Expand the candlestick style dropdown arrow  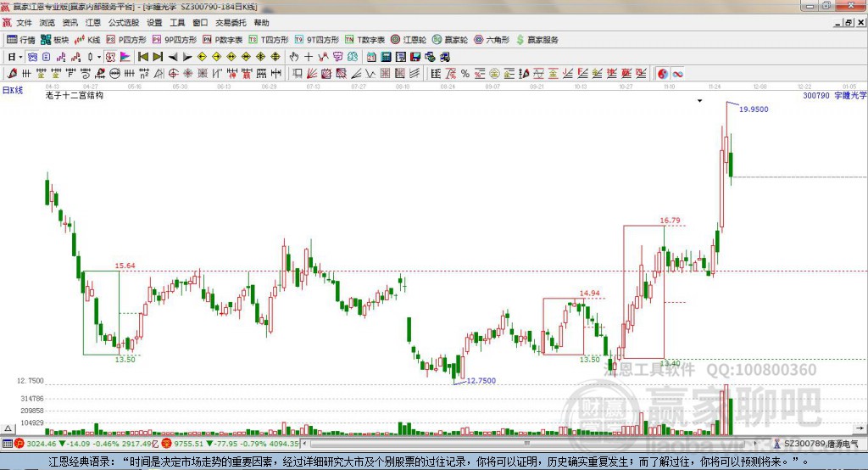99,57
